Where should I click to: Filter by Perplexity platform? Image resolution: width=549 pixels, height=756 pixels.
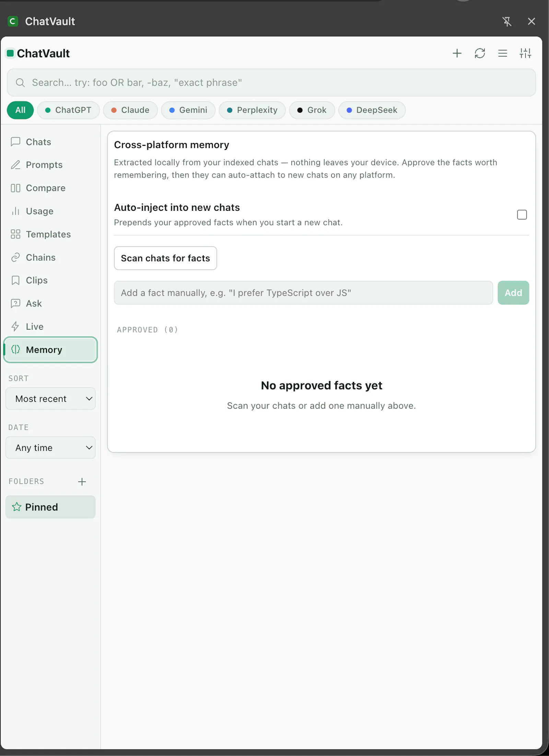point(252,110)
